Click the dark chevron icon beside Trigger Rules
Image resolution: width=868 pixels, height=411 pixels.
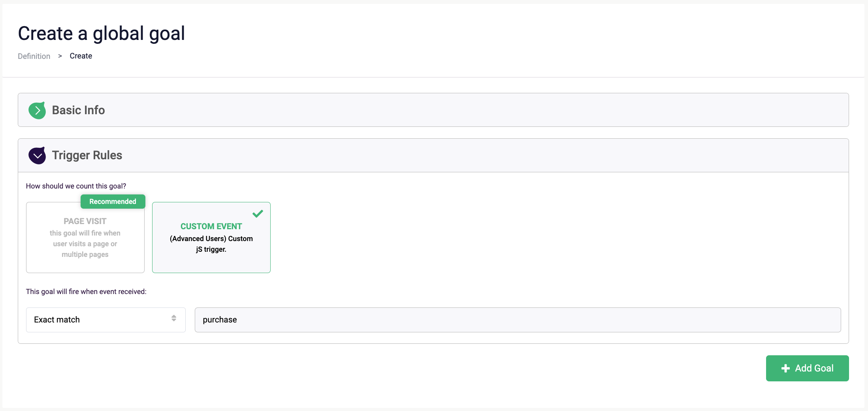[37, 156]
